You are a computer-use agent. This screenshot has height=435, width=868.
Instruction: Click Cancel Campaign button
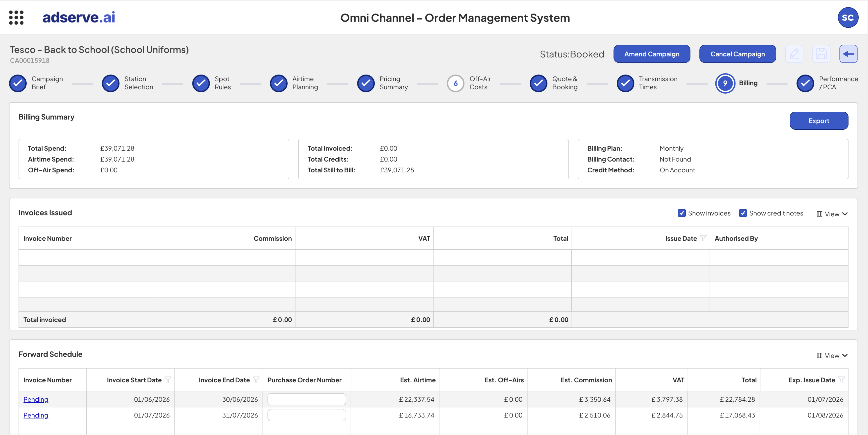737,54
